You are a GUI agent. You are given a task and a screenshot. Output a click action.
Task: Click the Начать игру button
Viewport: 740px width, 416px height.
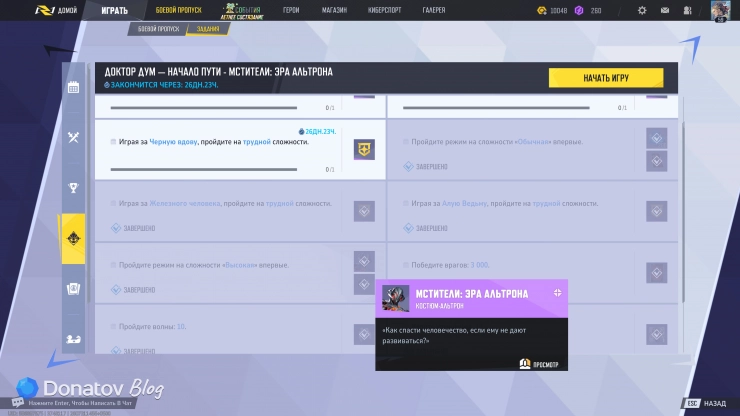[606, 78]
